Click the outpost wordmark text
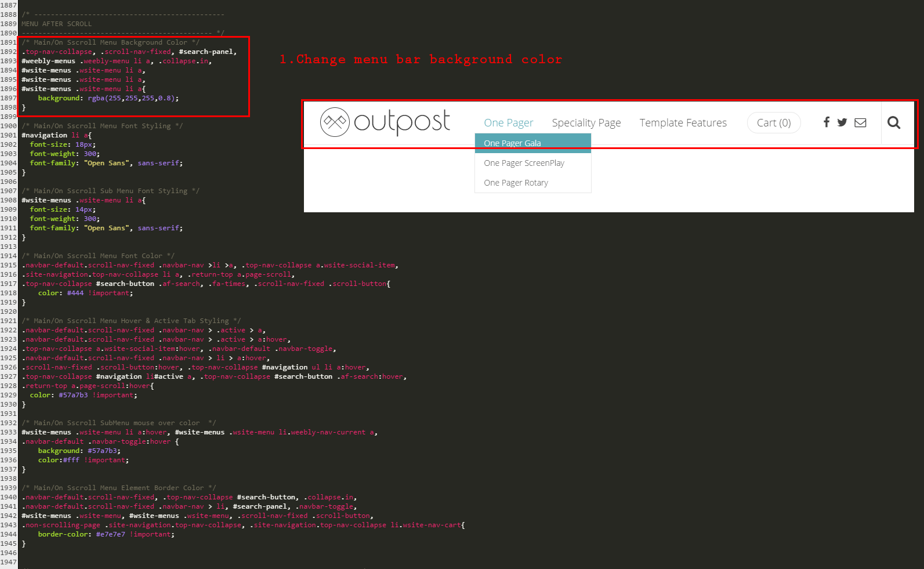Viewport: 924px width, 569px height. [x=401, y=122]
